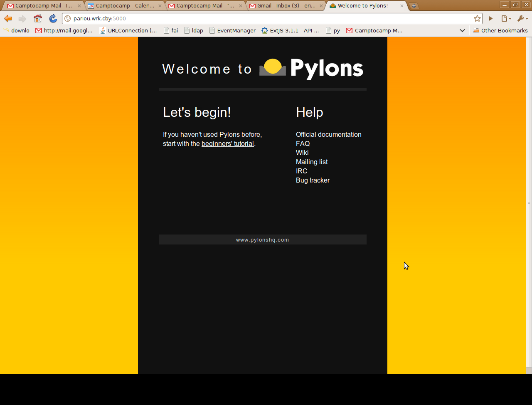Restore the browser window size
The image size is (532, 405).
click(515, 5)
